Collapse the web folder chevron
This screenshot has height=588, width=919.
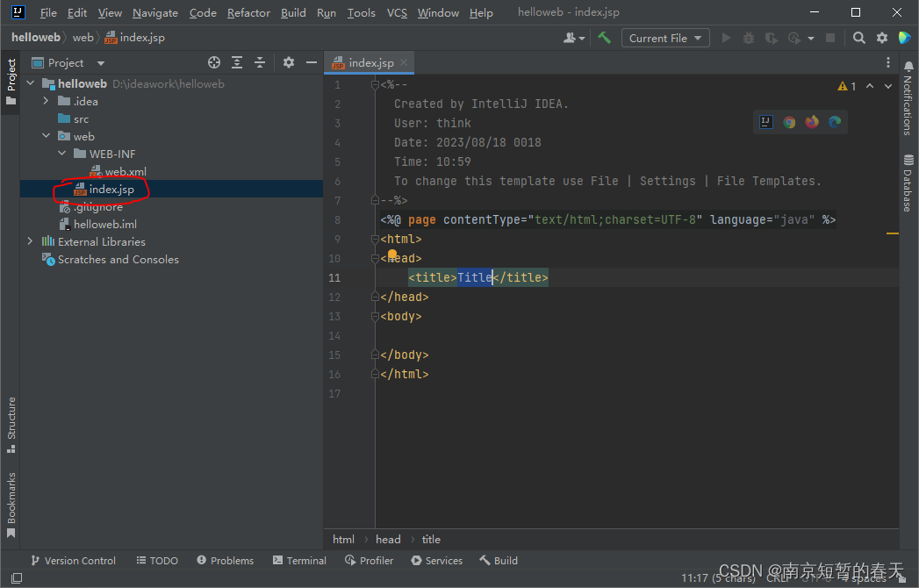point(46,136)
